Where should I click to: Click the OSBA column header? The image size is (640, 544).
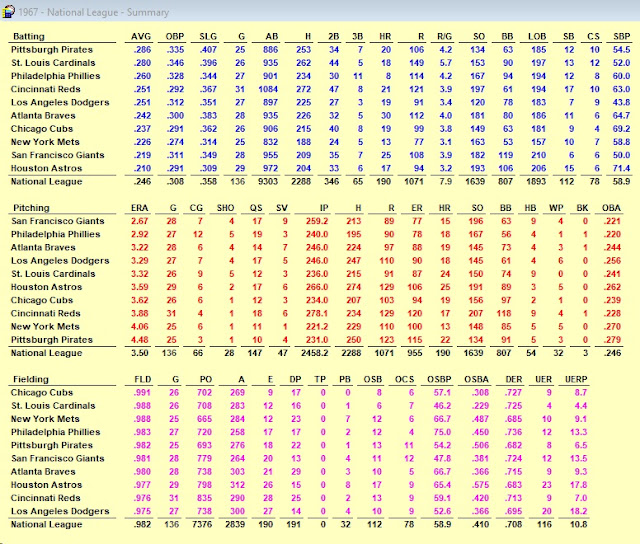point(476,379)
